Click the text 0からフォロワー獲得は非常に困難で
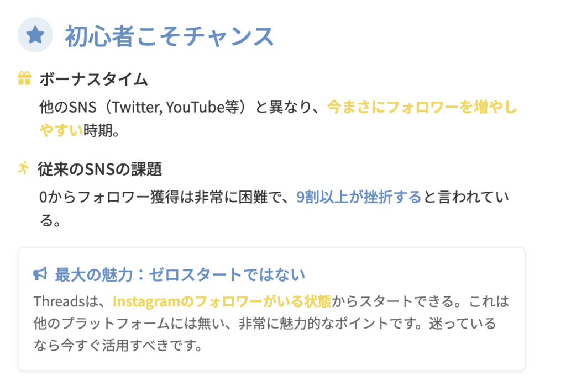Screen dimensions: 566x392 click(164, 197)
